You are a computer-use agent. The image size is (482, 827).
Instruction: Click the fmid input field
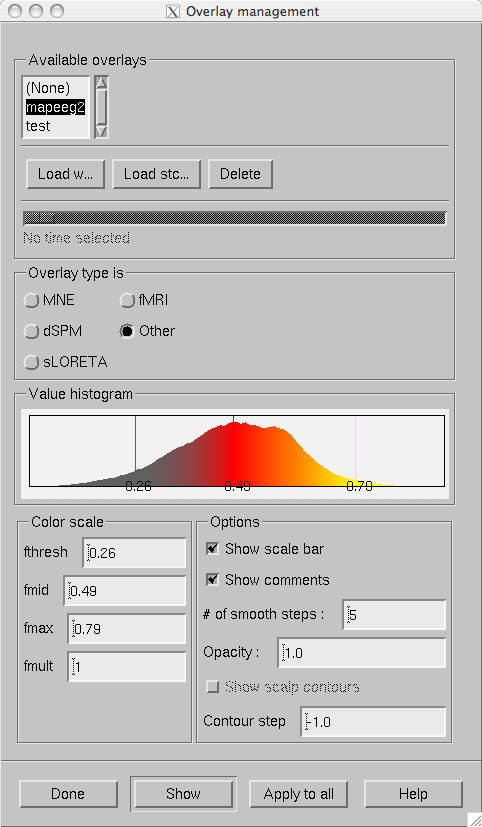pos(125,591)
